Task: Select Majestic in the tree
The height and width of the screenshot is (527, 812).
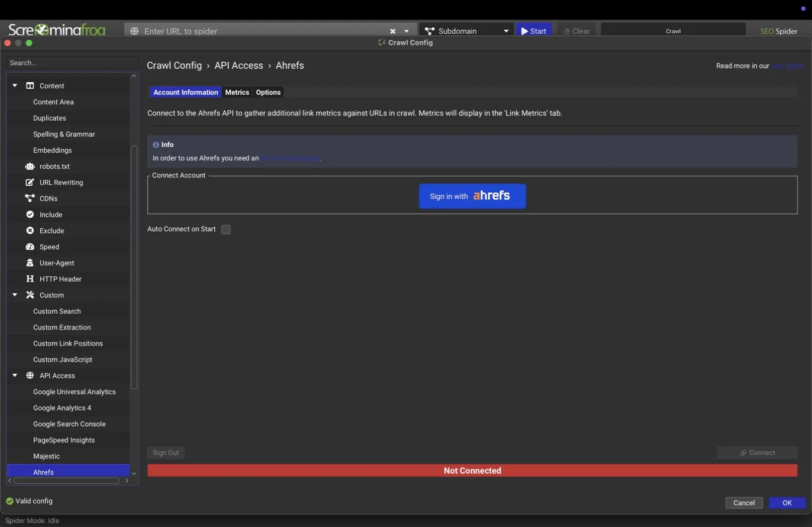Action: 46,456
